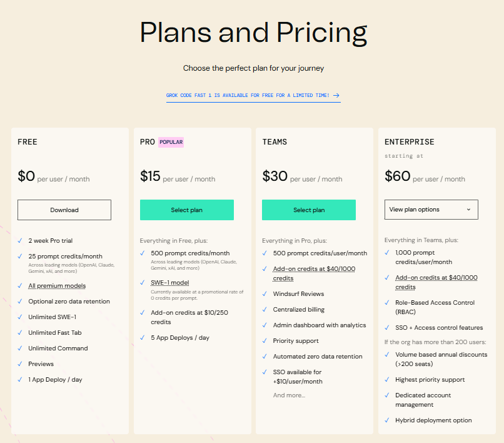
Task: Select plan under the Pro tier
Action: [x=187, y=210]
